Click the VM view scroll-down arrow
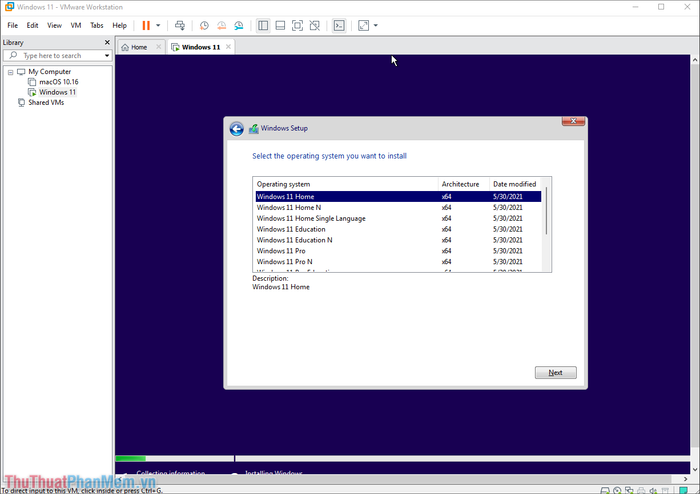 click(695, 469)
